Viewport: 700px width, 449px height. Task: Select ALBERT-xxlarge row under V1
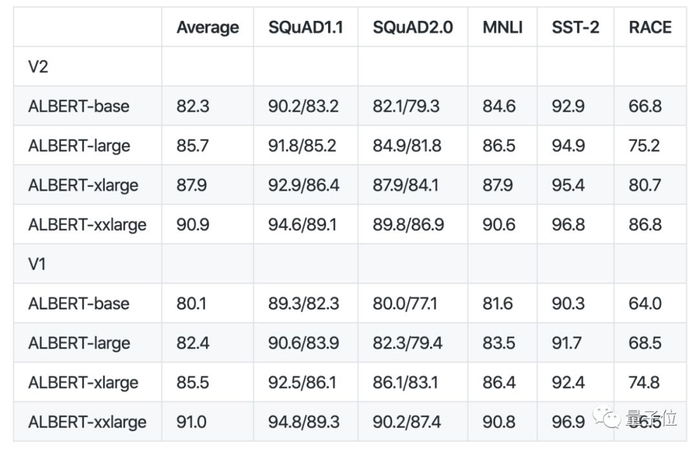[87, 422]
